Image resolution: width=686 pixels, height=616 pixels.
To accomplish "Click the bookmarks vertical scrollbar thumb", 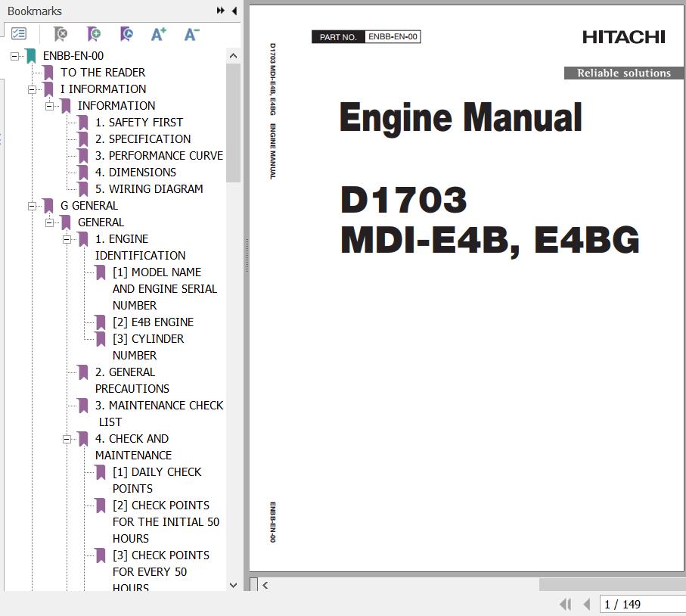I will click(233, 123).
